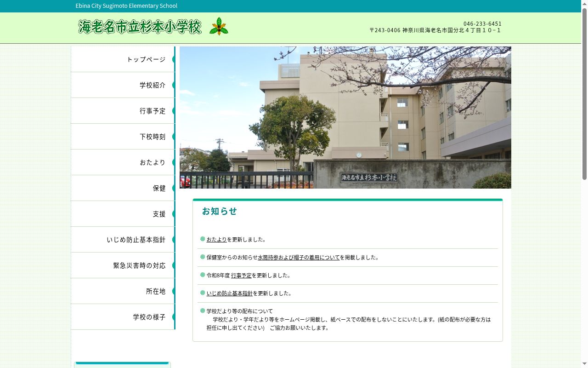Screen dimensions: 588x368
Task: Go to 緊急災害時の対応 page
Action: [123, 265]
